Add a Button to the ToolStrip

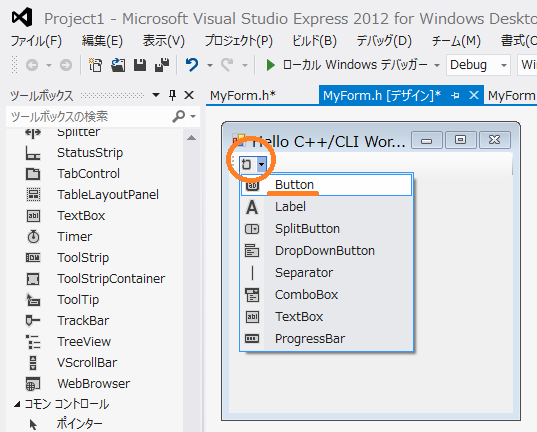coord(326,185)
